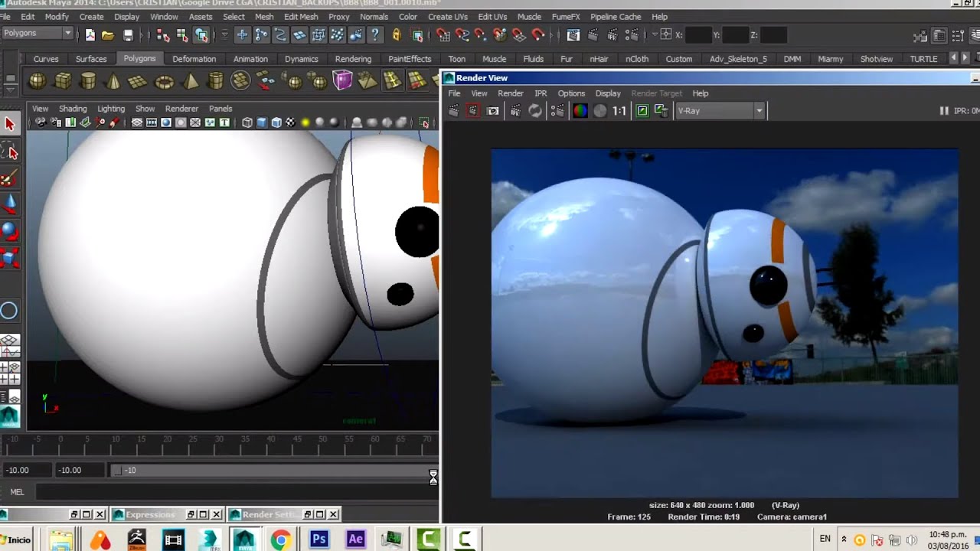Click Keep Image green icon in Render View

(x=642, y=111)
